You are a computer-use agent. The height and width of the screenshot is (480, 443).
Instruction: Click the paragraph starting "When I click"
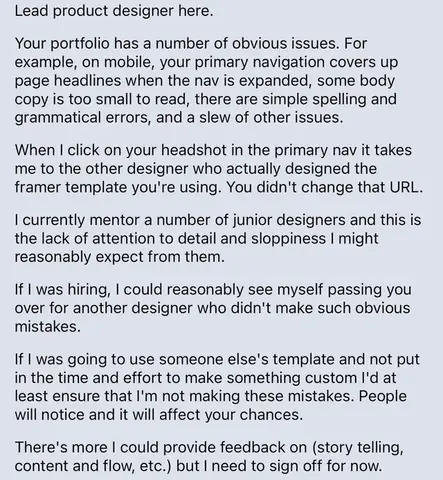coord(219,169)
